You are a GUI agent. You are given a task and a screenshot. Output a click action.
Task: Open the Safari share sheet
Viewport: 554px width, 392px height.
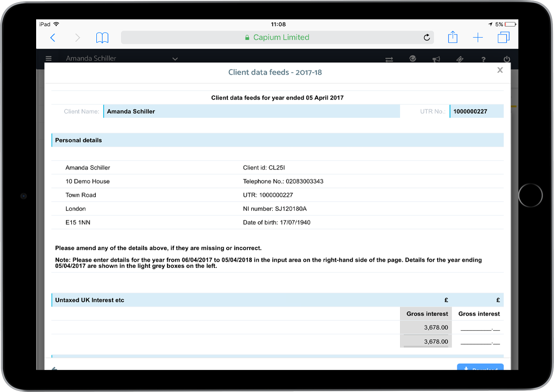click(452, 38)
